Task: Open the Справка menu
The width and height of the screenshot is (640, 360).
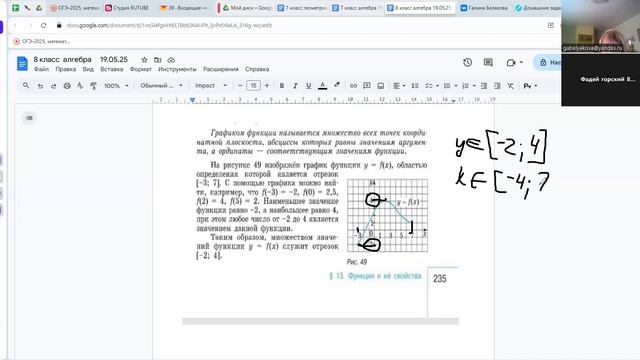Action: pos(257,69)
